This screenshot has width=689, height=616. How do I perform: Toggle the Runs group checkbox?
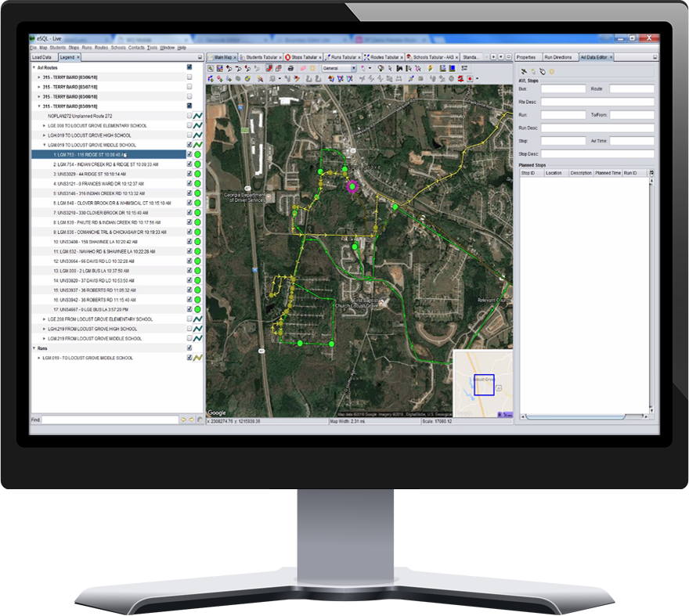point(189,348)
